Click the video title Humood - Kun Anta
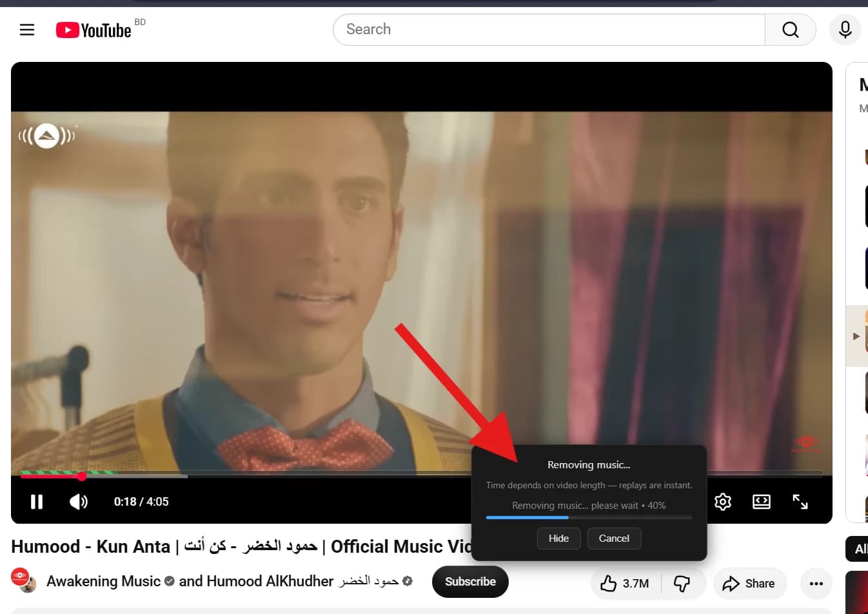 242,547
